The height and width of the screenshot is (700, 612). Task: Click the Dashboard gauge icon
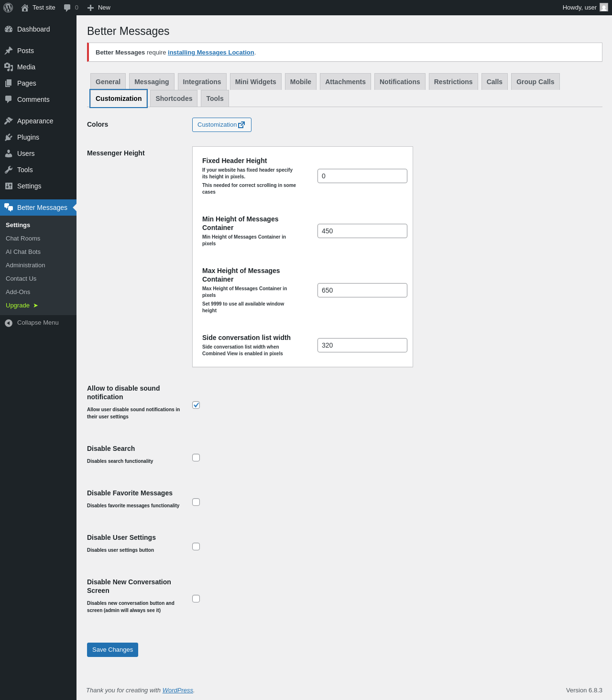coord(9,29)
